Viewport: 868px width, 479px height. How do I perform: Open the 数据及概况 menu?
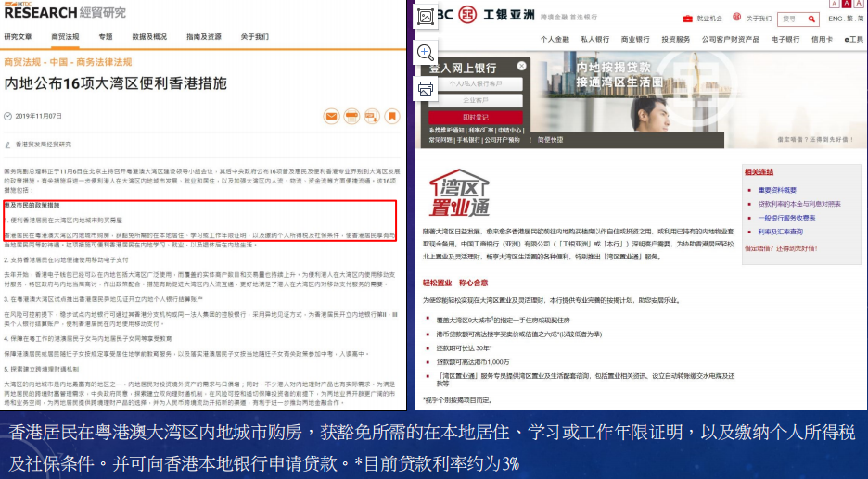149,36
